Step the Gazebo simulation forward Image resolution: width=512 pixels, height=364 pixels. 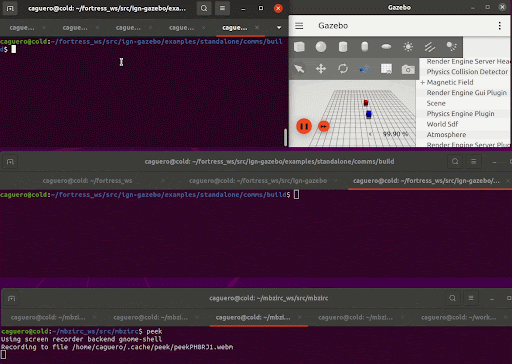(323, 126)
